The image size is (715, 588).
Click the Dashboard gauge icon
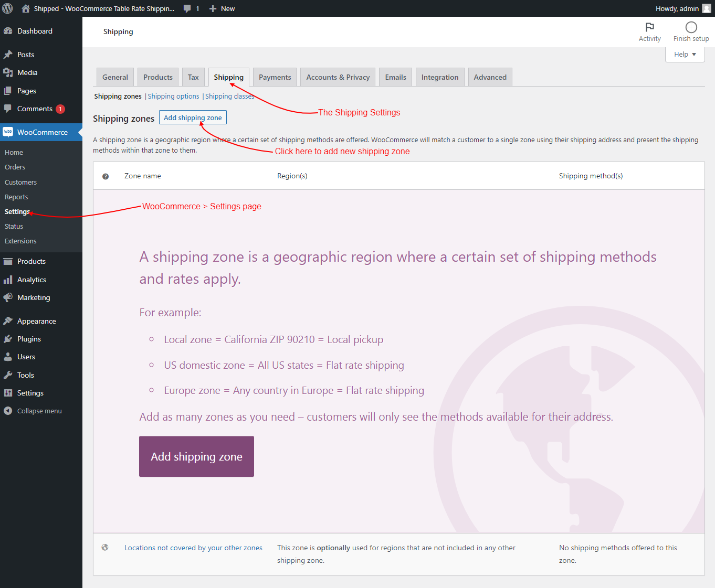click(8, 31)
